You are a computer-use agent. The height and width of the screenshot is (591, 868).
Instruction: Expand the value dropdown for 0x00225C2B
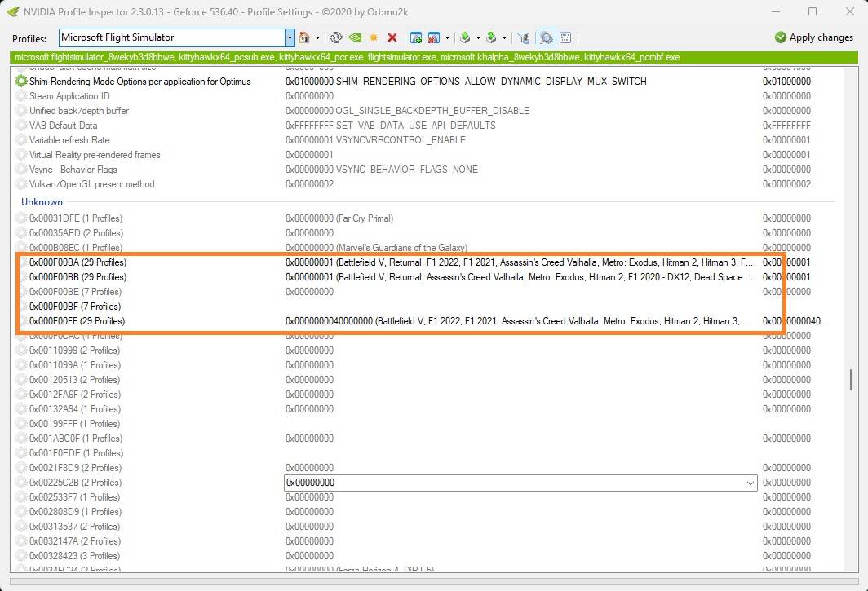tap(751, 483)
